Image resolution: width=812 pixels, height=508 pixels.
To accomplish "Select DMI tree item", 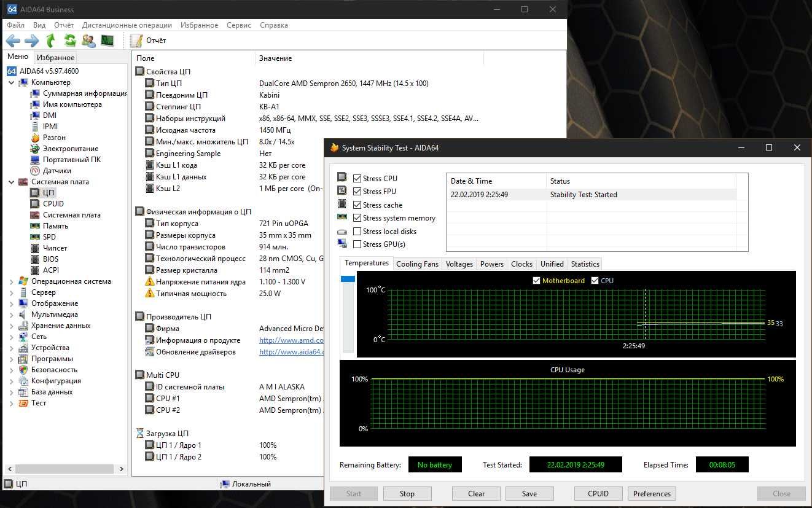I will [50, 115].
